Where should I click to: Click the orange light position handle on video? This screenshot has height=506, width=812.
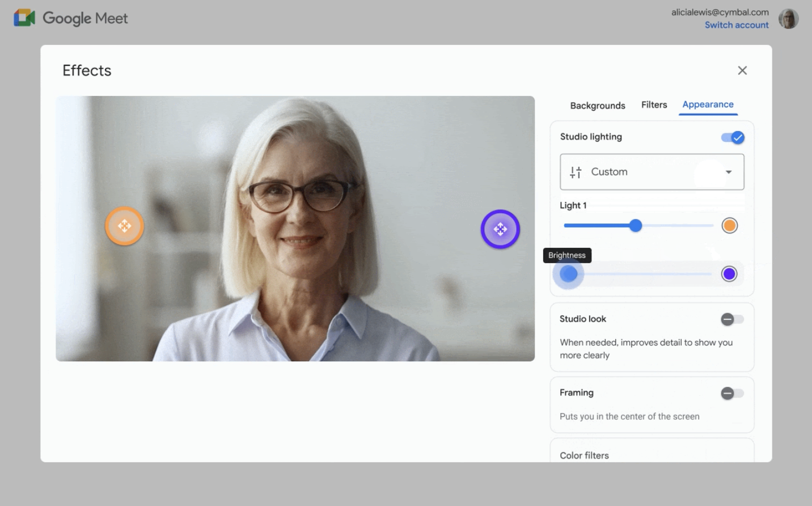tap(125, 226)
